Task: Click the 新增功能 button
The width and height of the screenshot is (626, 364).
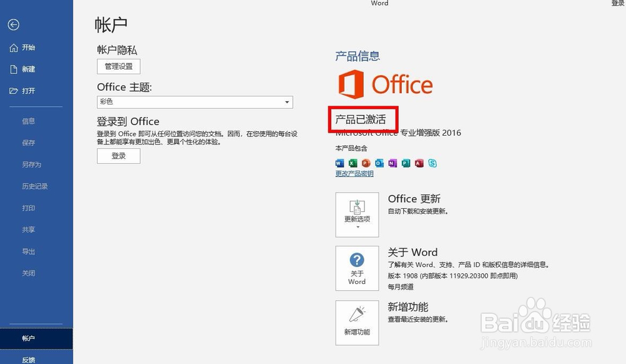Action: click(357, 323)
